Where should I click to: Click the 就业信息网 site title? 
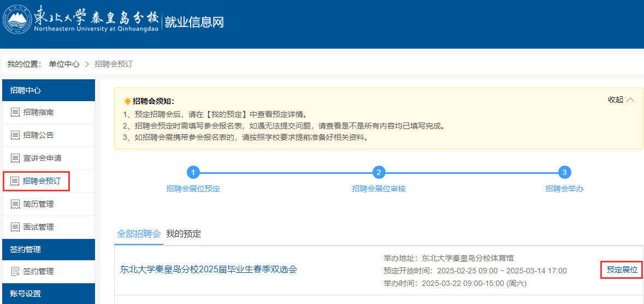194,22
